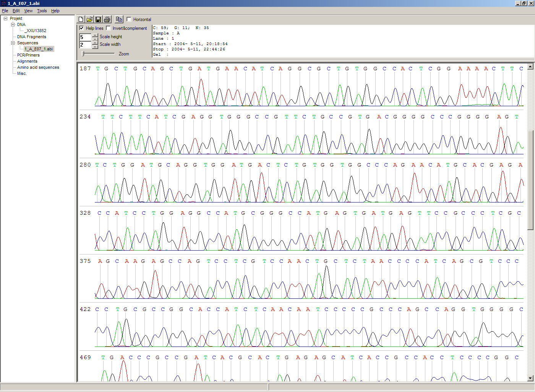Increase Scale height with the up arrow
535x392 pixels.
point(95,35)
